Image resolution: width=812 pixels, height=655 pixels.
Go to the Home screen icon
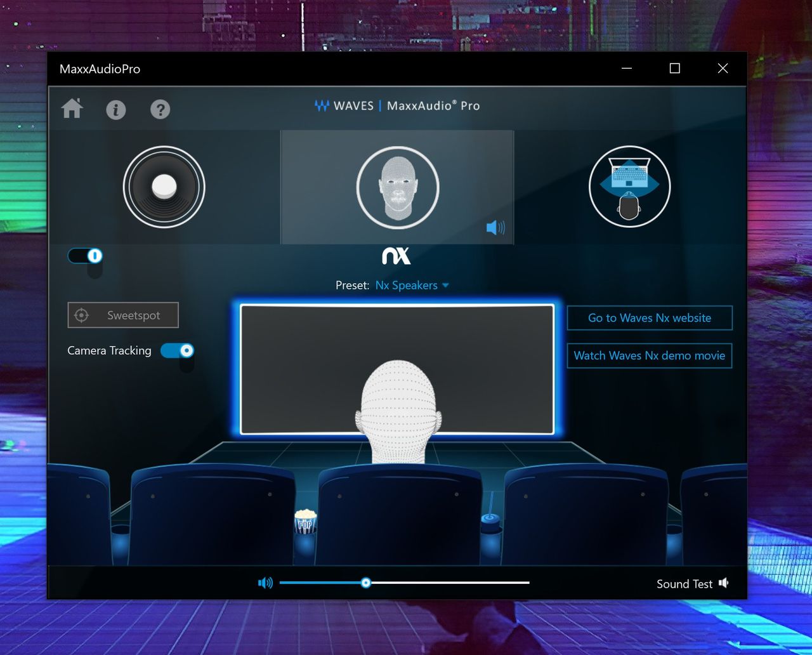[72, 109]
